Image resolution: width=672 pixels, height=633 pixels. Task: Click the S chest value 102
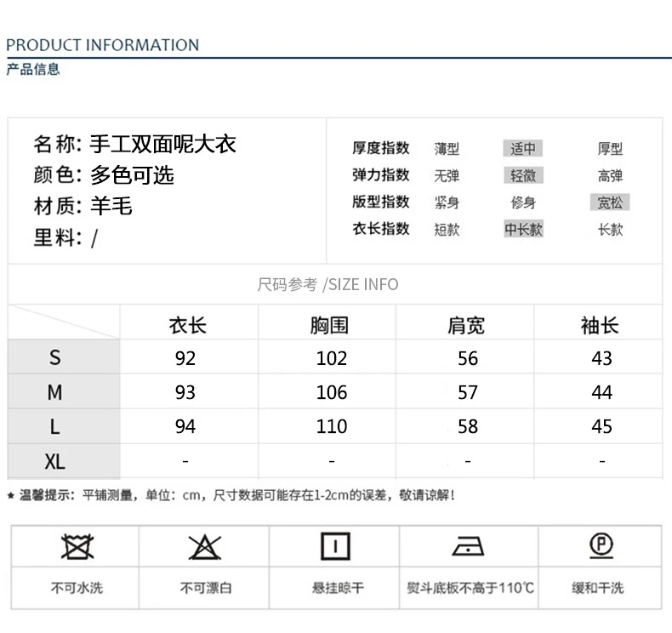tap(332, 358)
